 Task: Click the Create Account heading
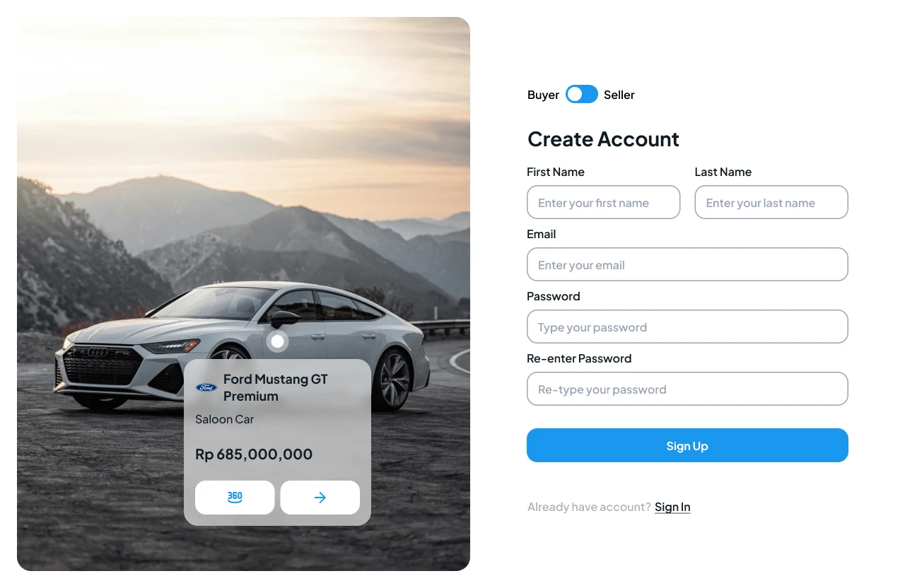(x=603, y=139)
